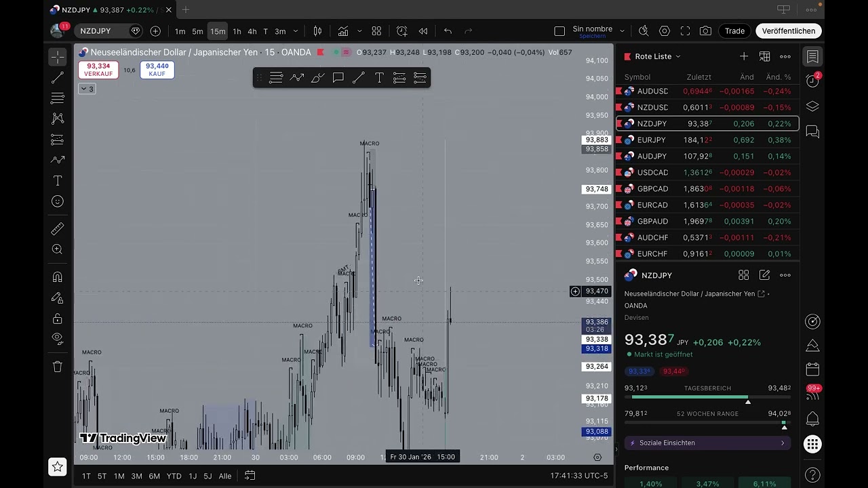
Task: Select the brush and shapes tool
Action: [58, 160]
